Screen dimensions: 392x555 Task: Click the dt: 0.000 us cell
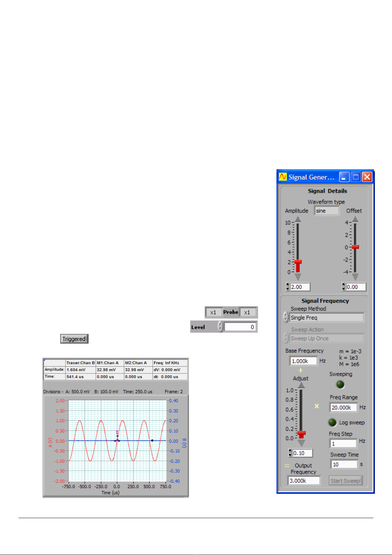coord(170,376)
